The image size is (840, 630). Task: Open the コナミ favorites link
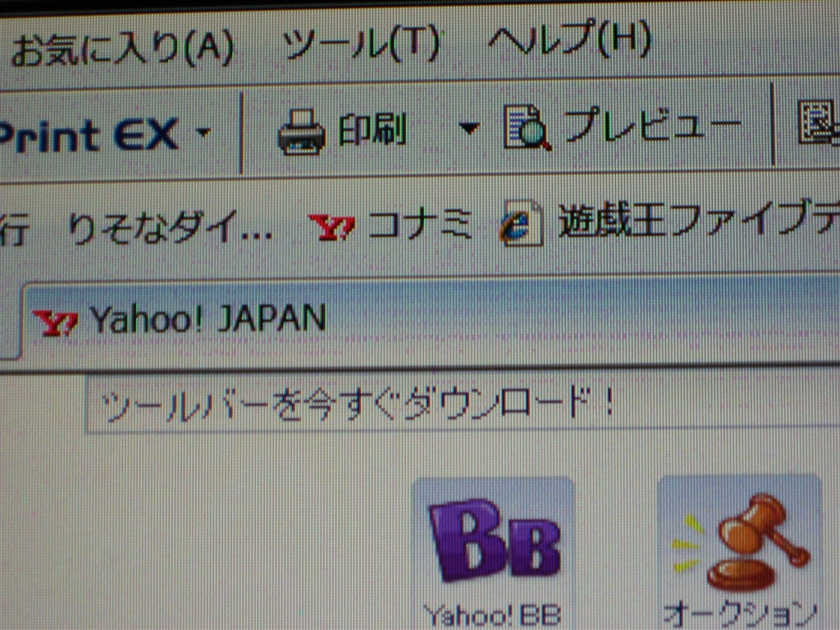420,224
